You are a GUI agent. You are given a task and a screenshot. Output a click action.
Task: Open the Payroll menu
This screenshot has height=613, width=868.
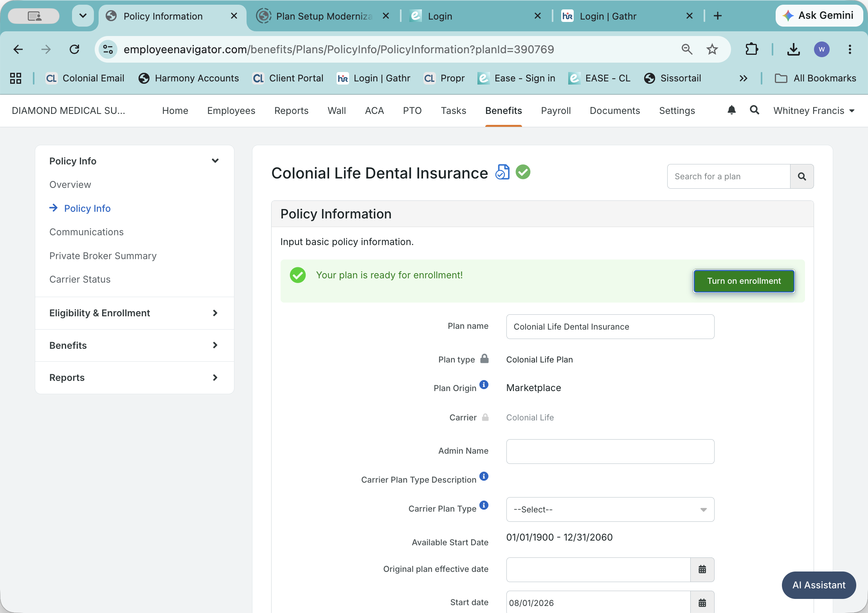(x=556, y=111)
